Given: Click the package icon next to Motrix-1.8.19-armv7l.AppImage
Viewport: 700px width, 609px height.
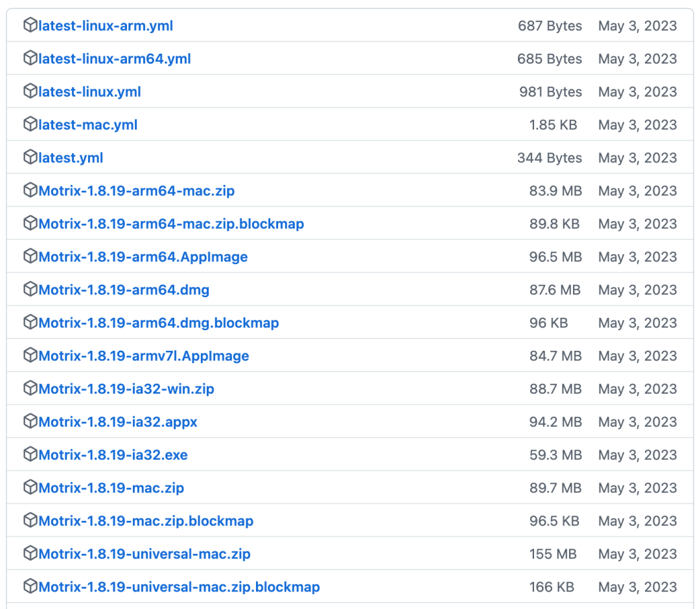Looking at the screenshot, I should (30, 355).
